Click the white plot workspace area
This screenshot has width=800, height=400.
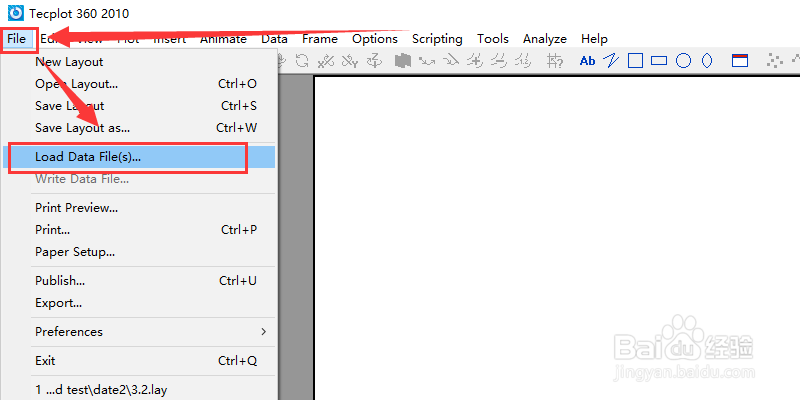[x=557, y=239]
